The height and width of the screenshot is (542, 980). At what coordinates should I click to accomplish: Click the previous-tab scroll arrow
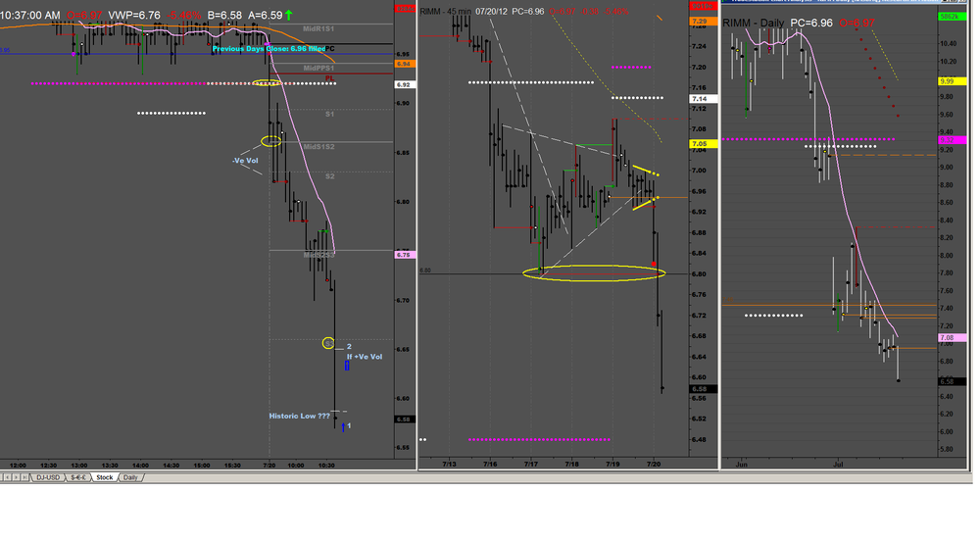[10, 477]
